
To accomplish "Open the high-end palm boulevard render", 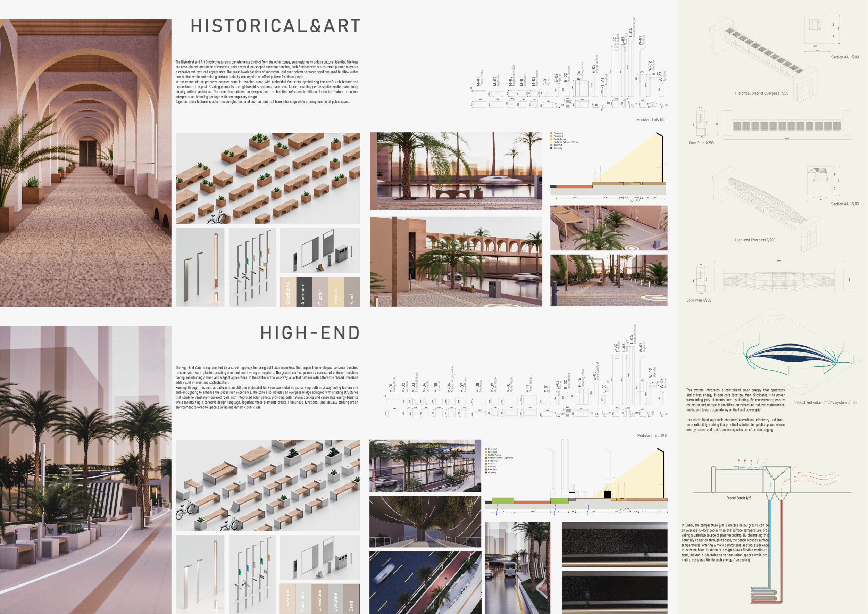I will 85,470.
